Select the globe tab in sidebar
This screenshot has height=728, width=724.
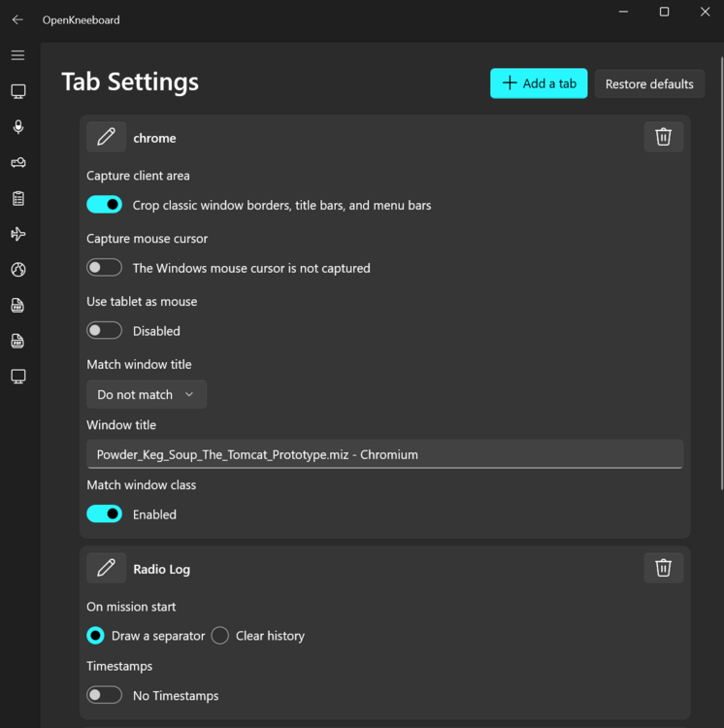[x=17, y=270]
